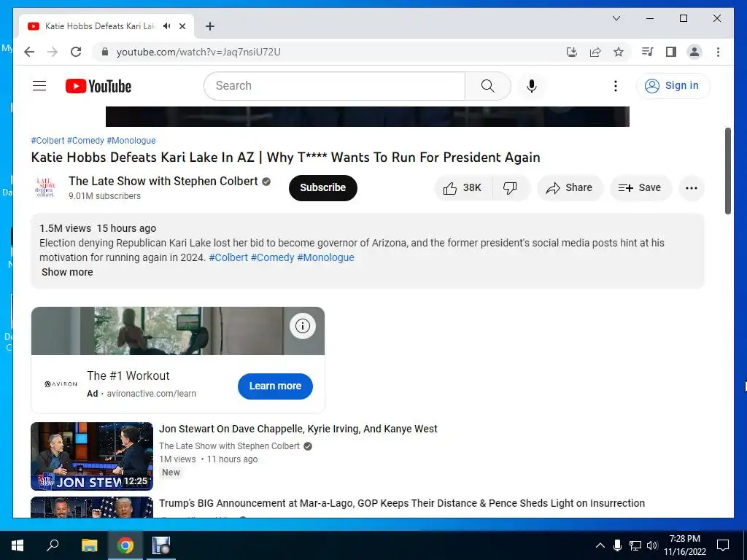This screenshot has height=560, width=747.
Task: Open the #Colbert hashtag above title
Action: [x=47, y=141]
